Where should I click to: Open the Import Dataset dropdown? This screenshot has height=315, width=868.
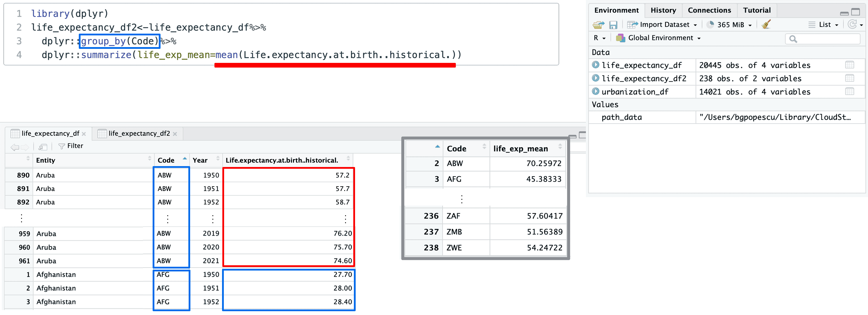[662, 25]
